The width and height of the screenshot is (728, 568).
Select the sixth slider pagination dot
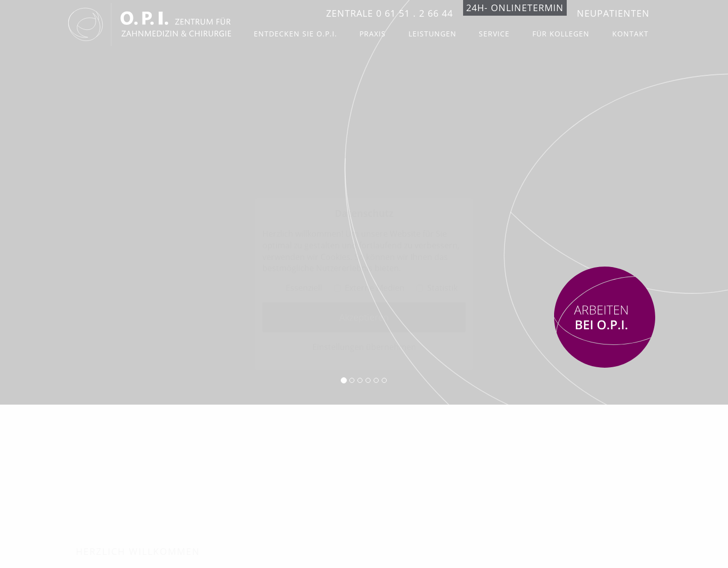pos(384,380)
